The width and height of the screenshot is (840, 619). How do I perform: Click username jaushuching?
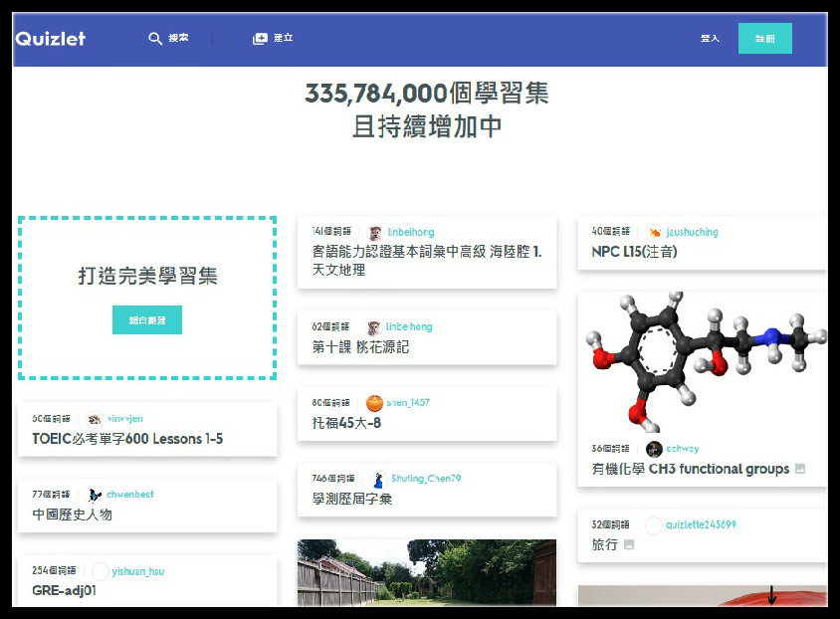coord(692,233)
